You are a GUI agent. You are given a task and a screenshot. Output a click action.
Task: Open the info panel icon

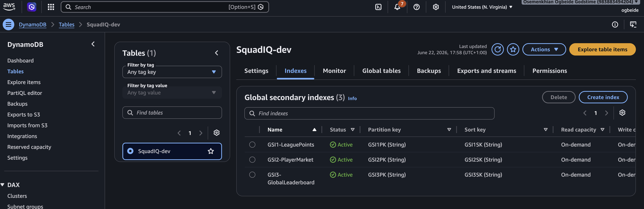coord(615,24)
